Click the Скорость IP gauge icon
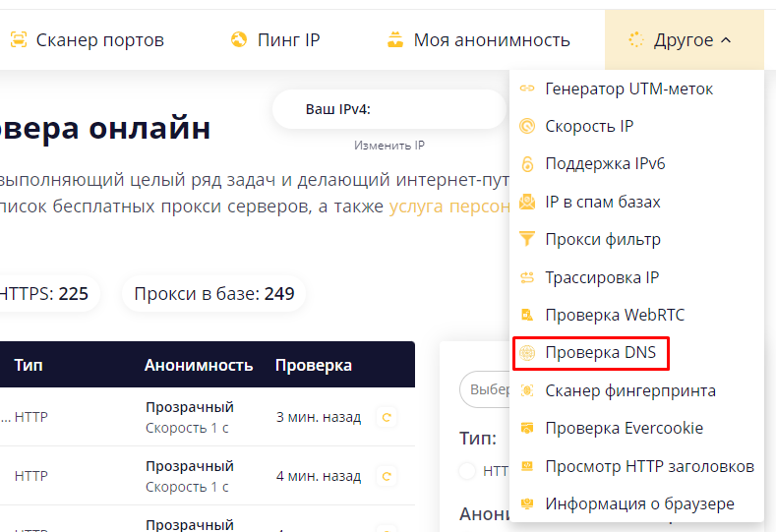This screenshot has height=532, width=776. coord(527,126)
